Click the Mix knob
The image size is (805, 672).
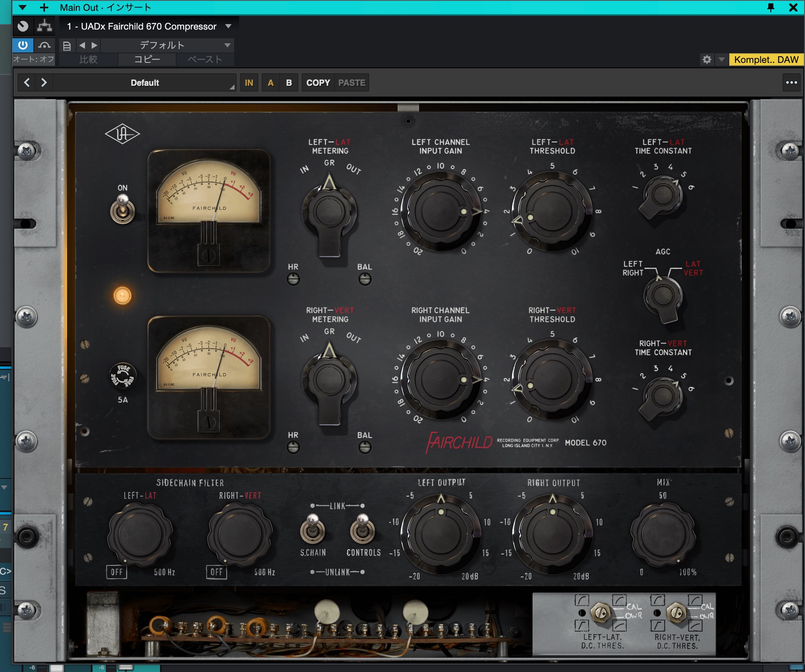point(663,534)
